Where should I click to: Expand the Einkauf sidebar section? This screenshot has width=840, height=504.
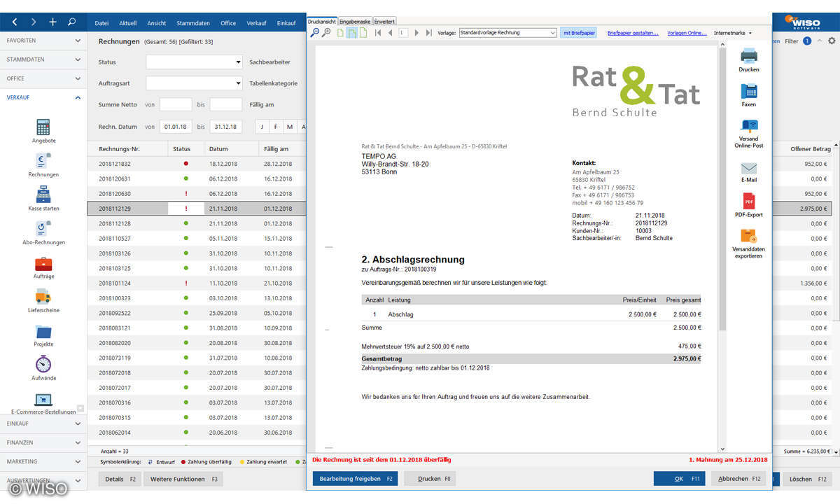click(x=43, y=423)
